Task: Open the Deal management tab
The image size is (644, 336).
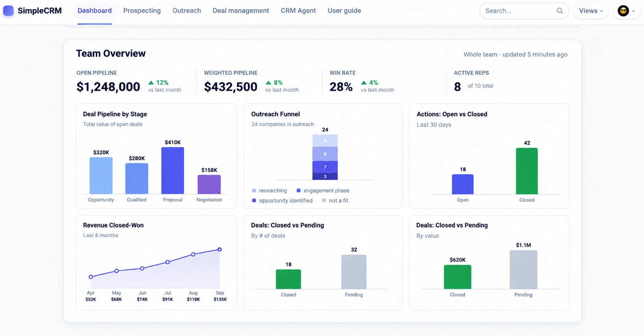Action: point(241,11)
